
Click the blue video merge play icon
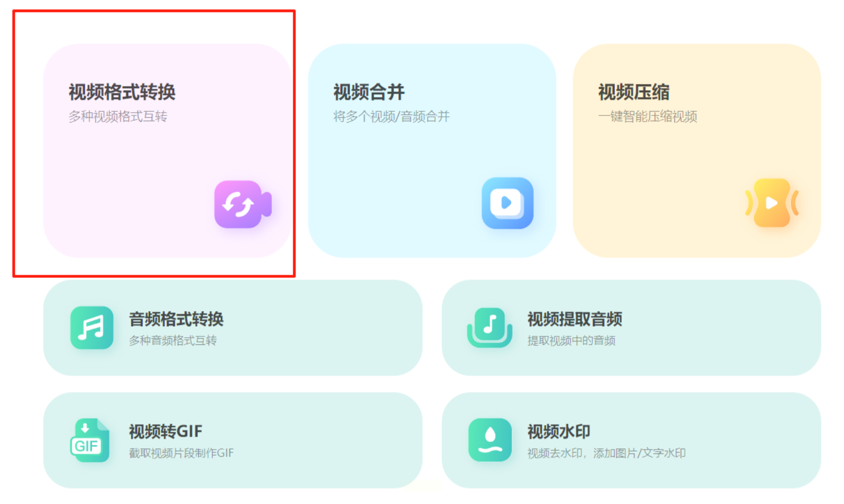508,203
